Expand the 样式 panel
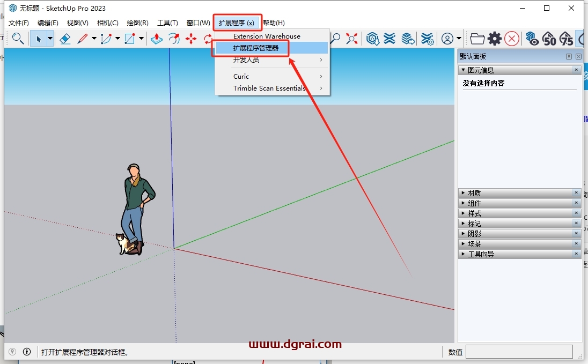 (x=463, y=213)
